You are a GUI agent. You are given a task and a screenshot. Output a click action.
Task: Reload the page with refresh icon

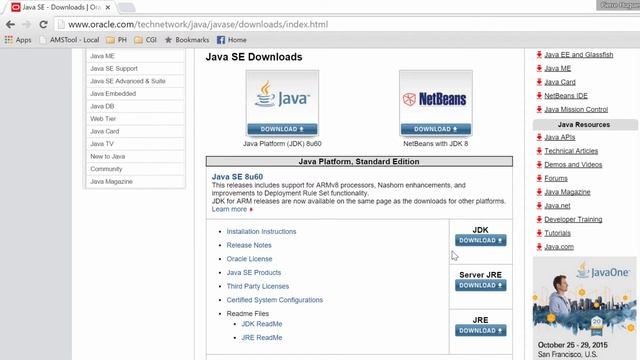point(43,24)
